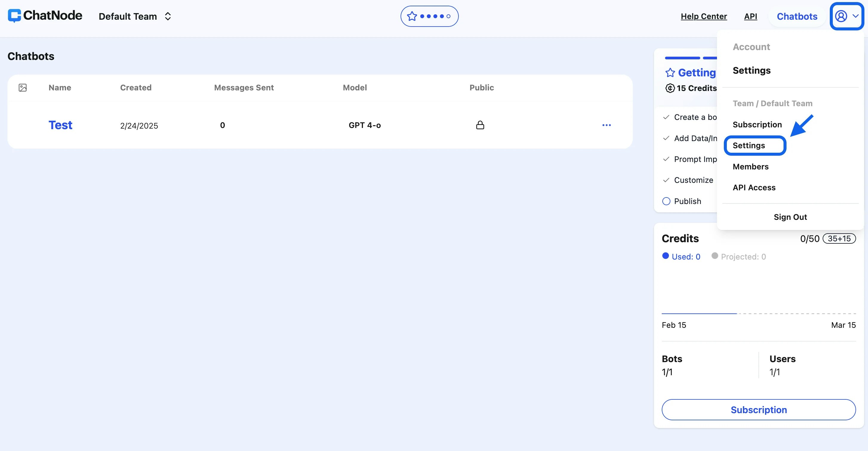Click the 35+15 credits badge
The width and height of the screenshot is (868, 451).
coord(839,238)
